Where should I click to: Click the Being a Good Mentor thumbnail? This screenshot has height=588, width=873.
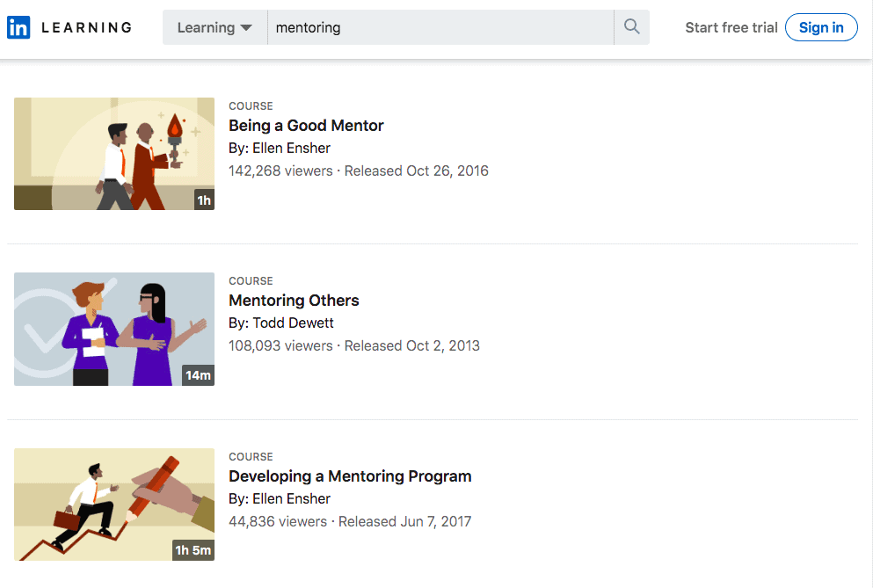point(113,154)
